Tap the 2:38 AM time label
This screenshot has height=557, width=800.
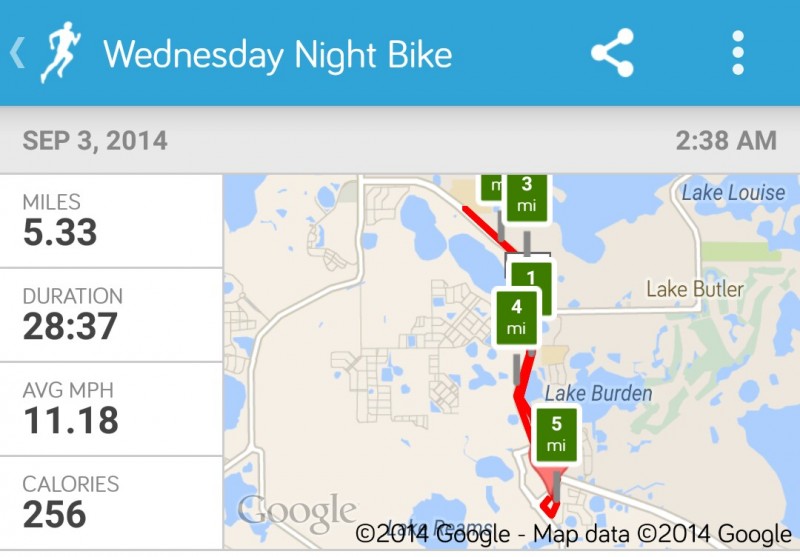point(725,140)
